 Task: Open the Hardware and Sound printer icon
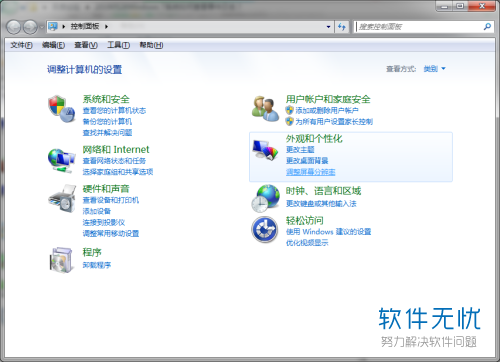pyautogui.click(x=62, y=198)
